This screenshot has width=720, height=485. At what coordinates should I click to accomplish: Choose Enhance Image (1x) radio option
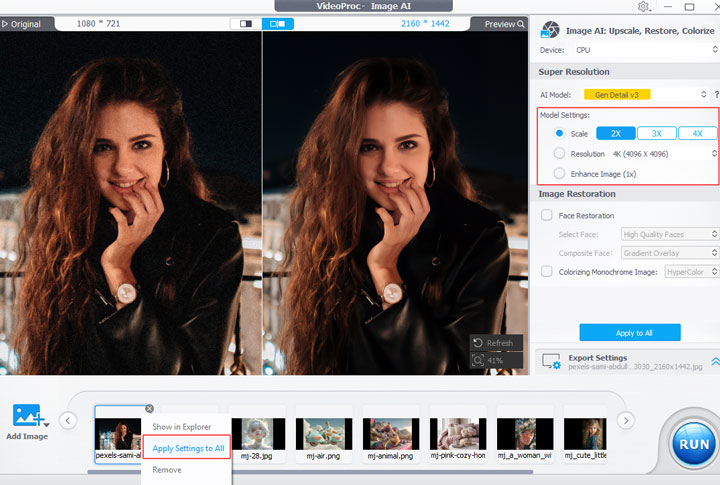(x=559, y=174)
